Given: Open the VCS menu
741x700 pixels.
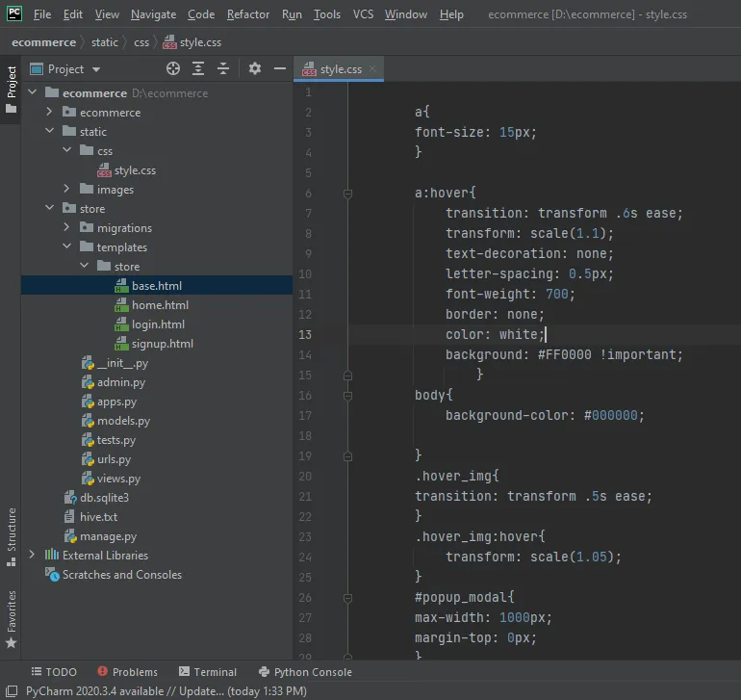Looking at the screenshot, I should click(363, 14).
